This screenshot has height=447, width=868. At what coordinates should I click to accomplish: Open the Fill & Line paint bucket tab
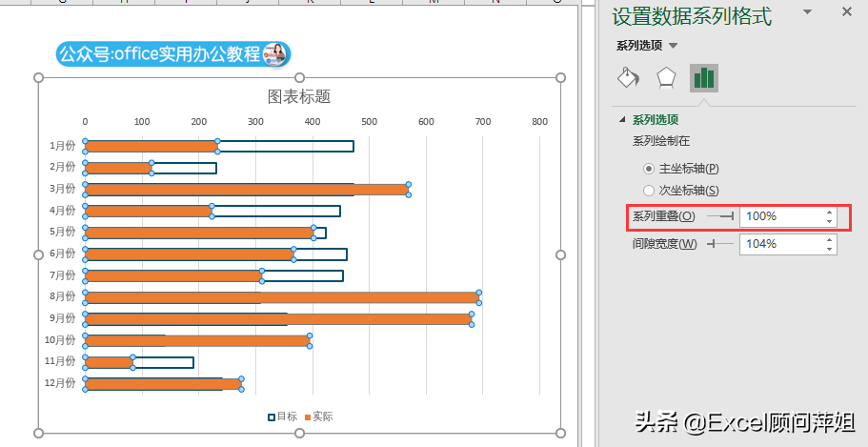click(x=628, y=78)
